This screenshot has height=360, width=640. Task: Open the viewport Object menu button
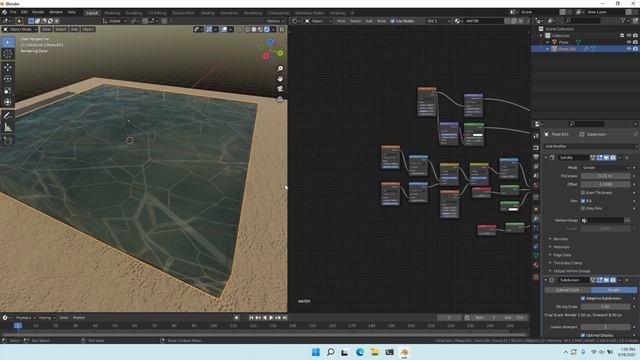(x=88, y=29)
